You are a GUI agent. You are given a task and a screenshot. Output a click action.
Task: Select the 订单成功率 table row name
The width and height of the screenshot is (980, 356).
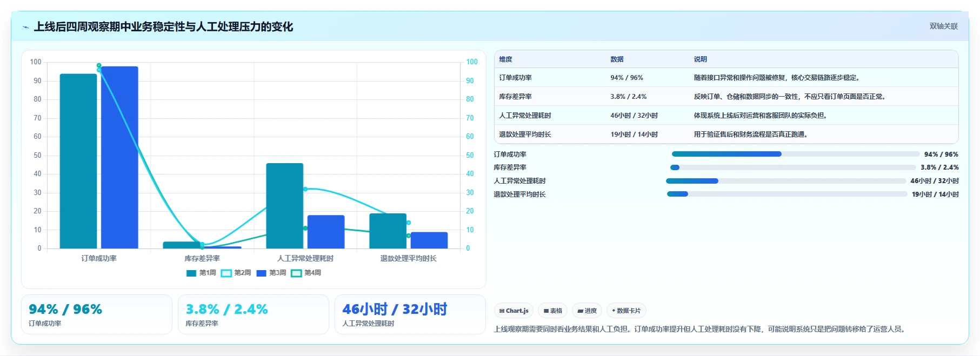coord(515,78)
